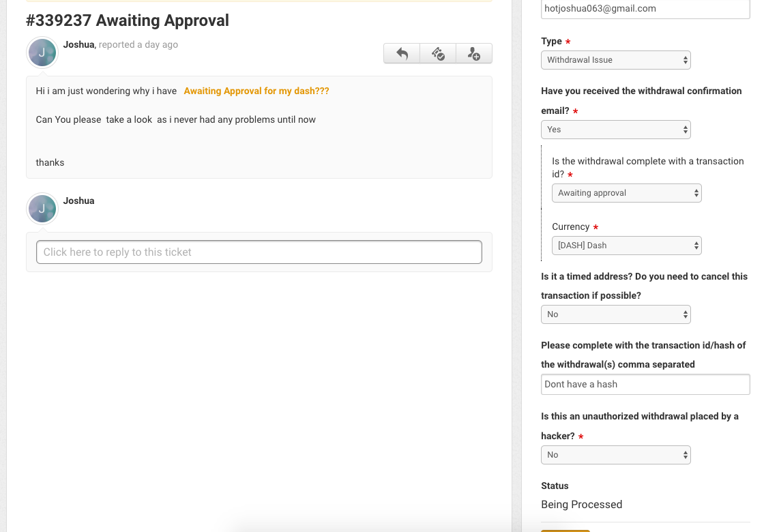
Task: Click the email address input field
Action: coord(645,9)
